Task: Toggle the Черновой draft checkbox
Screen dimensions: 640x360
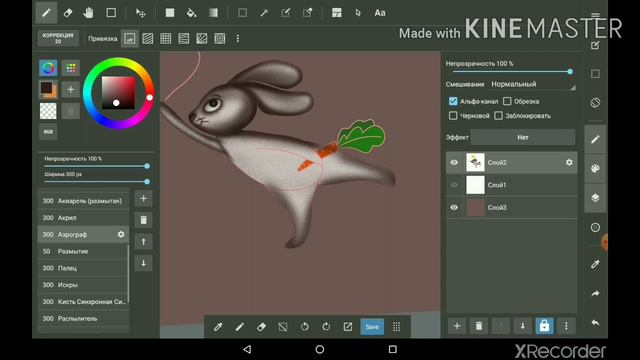Action: [x=453, y=116]
